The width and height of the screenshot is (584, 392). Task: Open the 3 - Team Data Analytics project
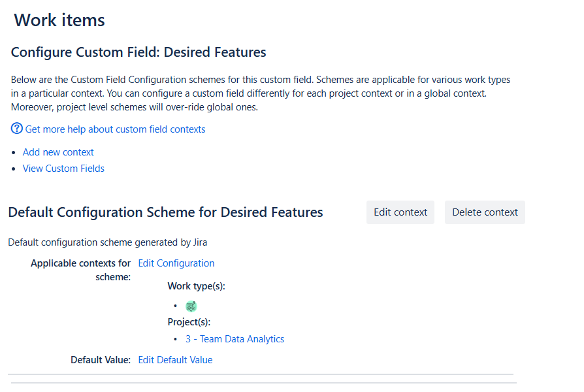pos(235,339)
